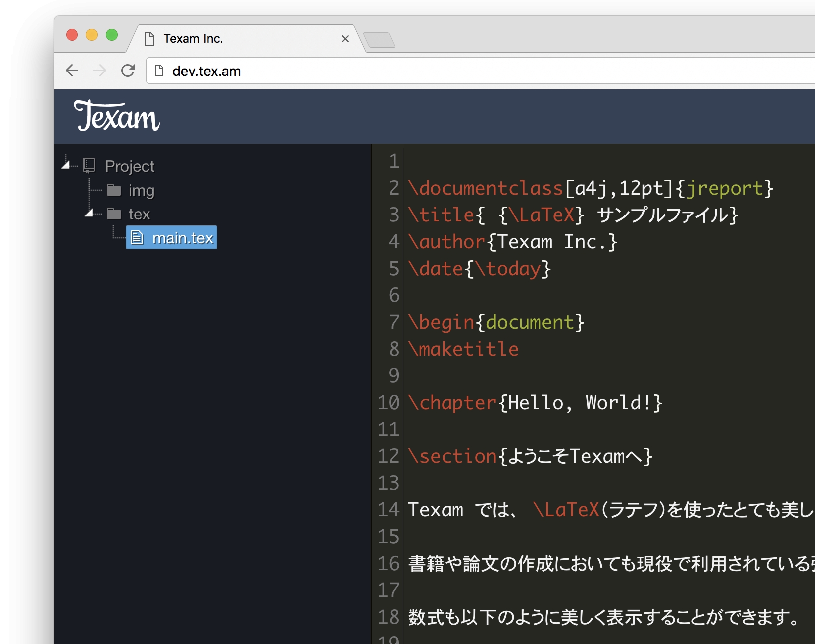
Task: Click the Project book icon
Action: [x=89, y=165]
